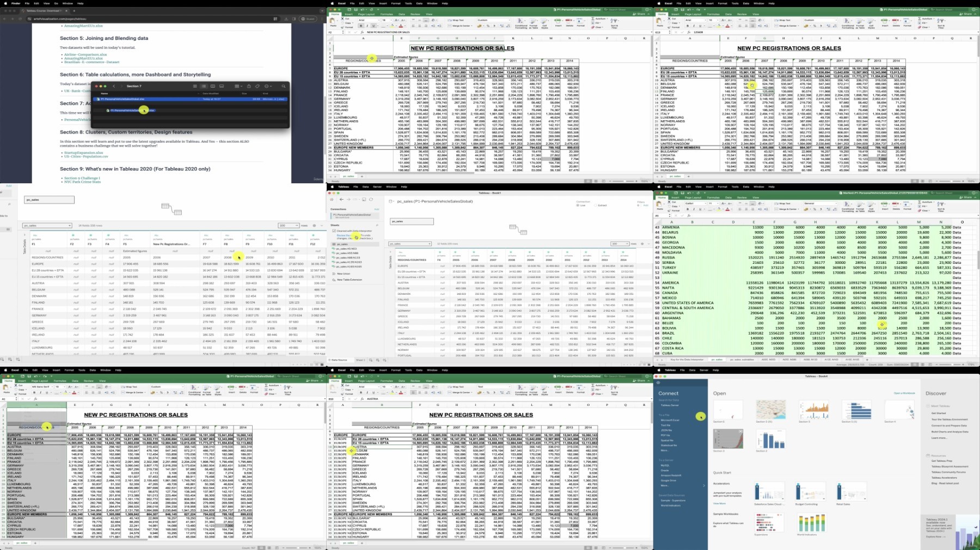The height and width of the screenshot is (550, 980).
Task: Open the Brazilian-E-commerce-Dataset link
Action: [92, 62]
